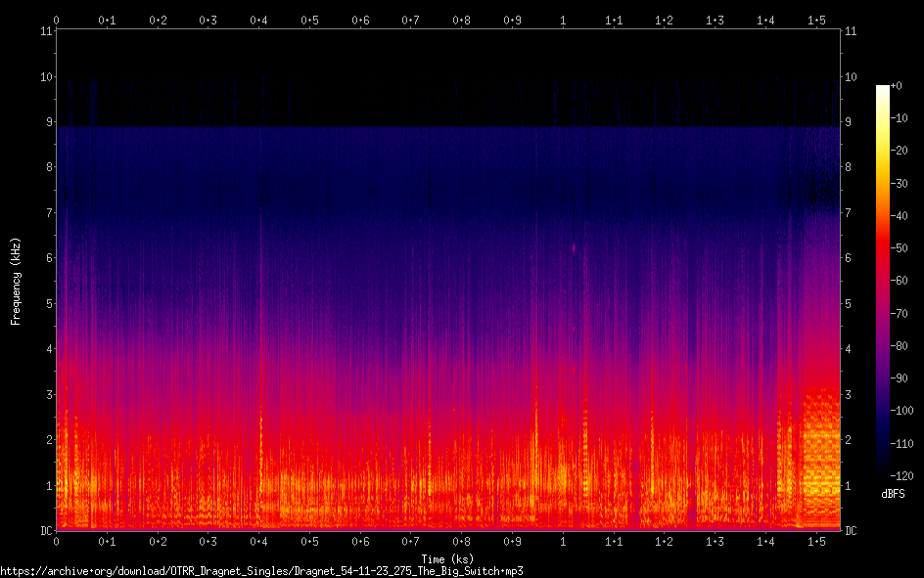
Task: Click the 0.5 tick on bottom time axis
Action: pyautogui.click(x=309, y=541)
